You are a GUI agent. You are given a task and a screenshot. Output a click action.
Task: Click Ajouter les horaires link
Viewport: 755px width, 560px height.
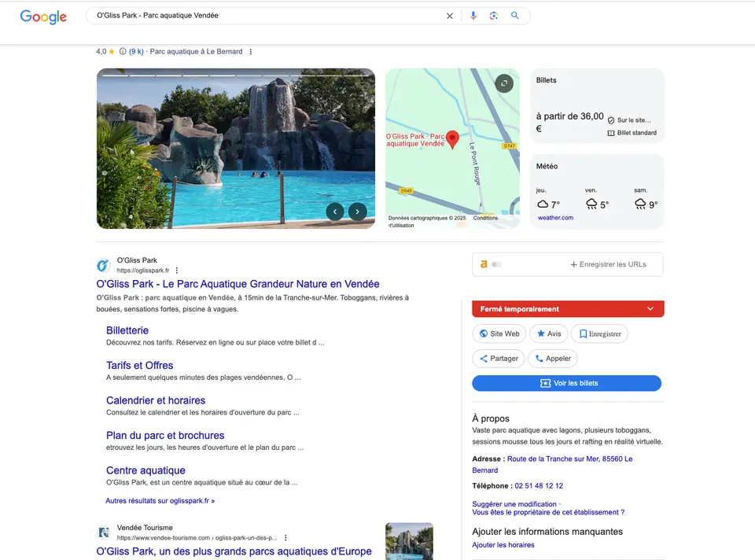click(503, 545)
